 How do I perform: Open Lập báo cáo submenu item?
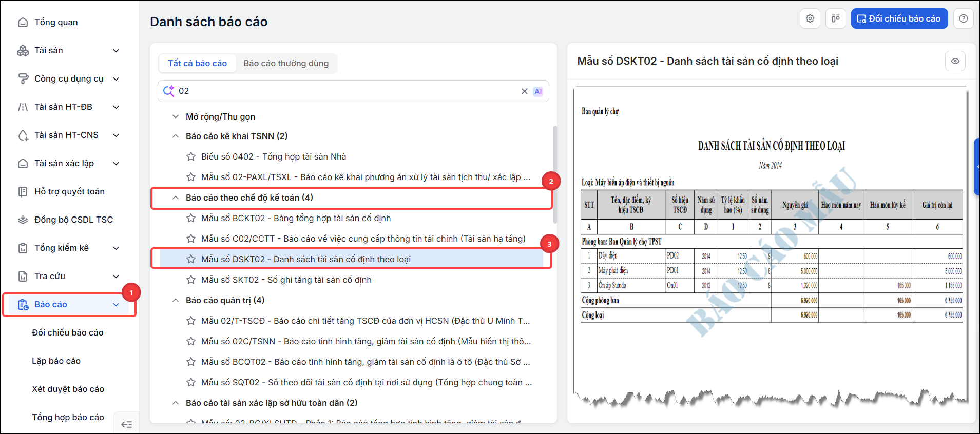click(56, 361)
